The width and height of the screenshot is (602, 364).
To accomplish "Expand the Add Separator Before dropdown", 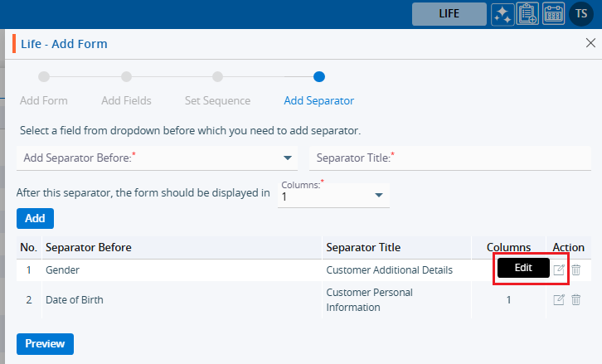I will coord(288,157).
